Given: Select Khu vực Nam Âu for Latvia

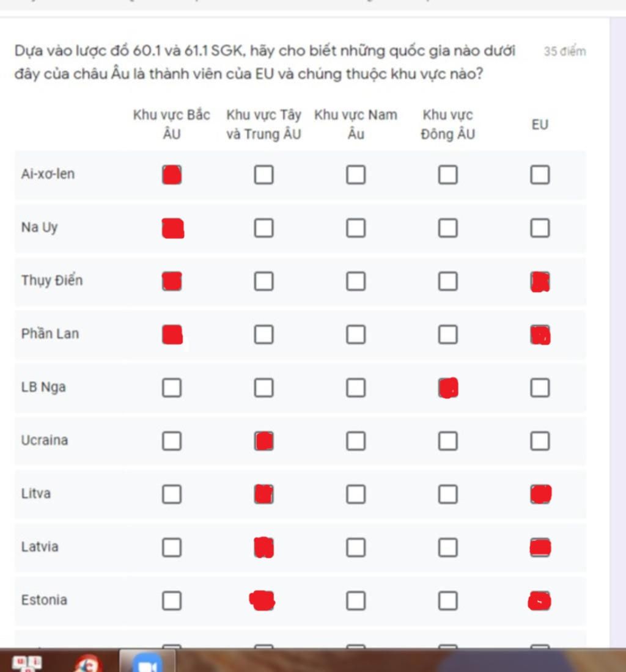Looking at the screenshot, I should tap(356, 547).
